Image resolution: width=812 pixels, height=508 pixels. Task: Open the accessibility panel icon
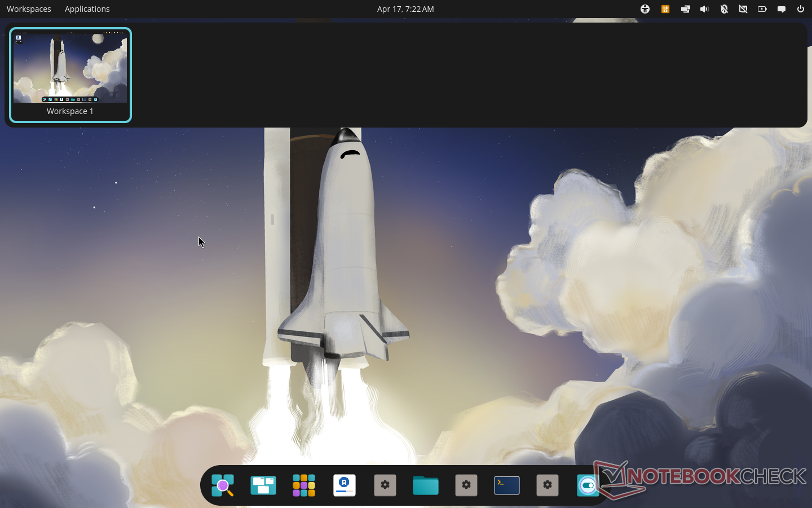pos(645,9)
